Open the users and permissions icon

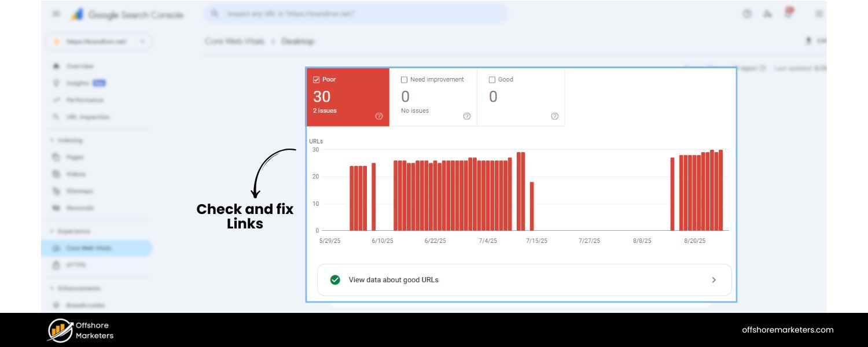click(x=767, y=14)
